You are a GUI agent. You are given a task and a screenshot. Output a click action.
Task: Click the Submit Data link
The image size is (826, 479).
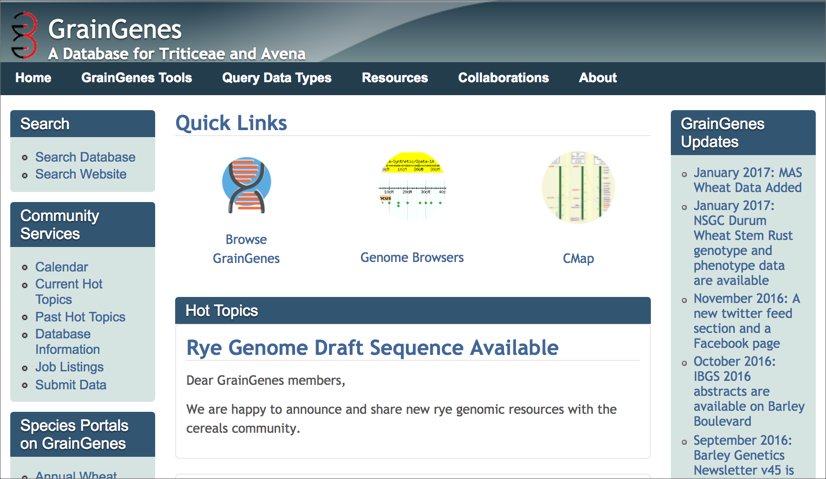coord(71,385)
